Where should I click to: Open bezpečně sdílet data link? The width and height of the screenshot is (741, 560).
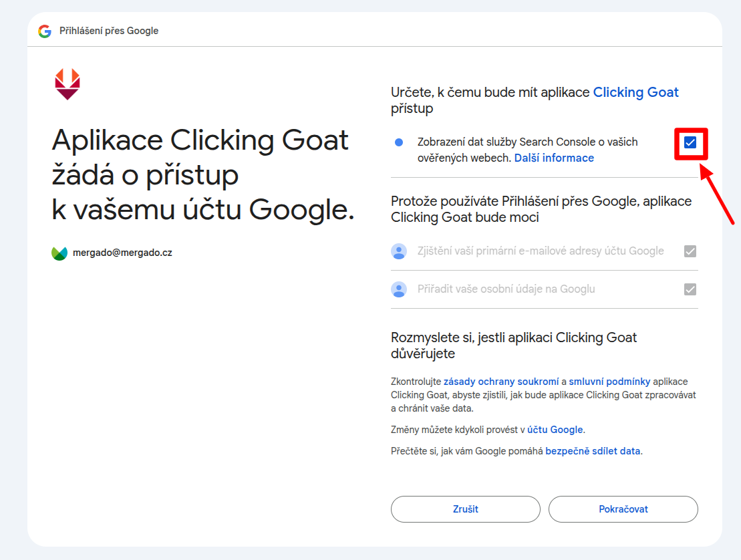pyautogui.click(x=593, y=451)
